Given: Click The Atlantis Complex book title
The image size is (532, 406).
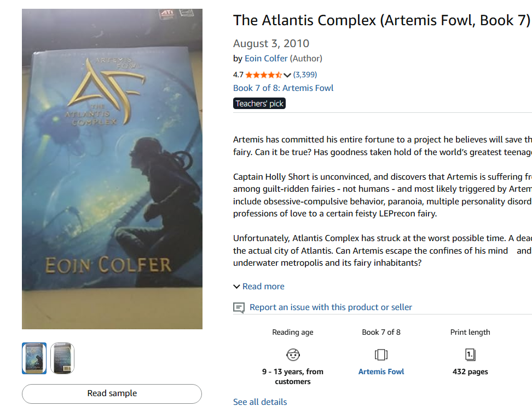Looking at the screenshot, I should 381,20.
